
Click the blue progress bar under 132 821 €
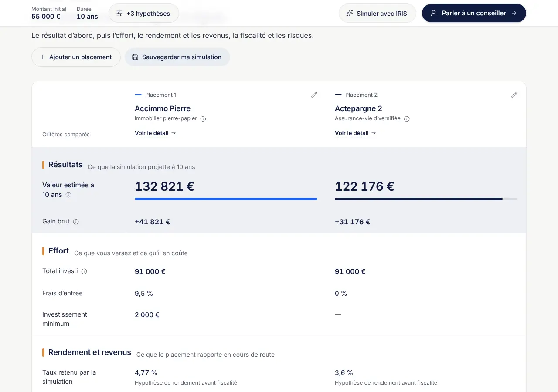coord(226,199)
